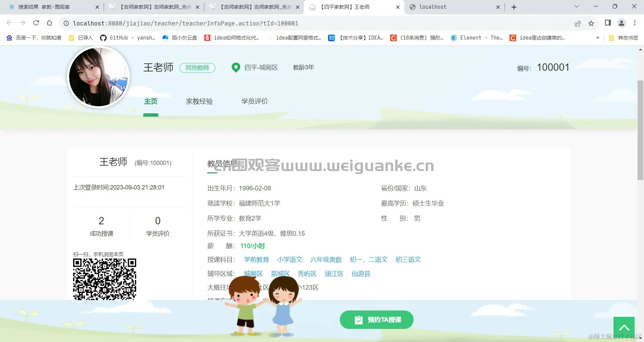The height and width of the screenshot is (342, 644).
Task: Close the 四平家教网 王老师 tab
Action: [x=398, y=7]
